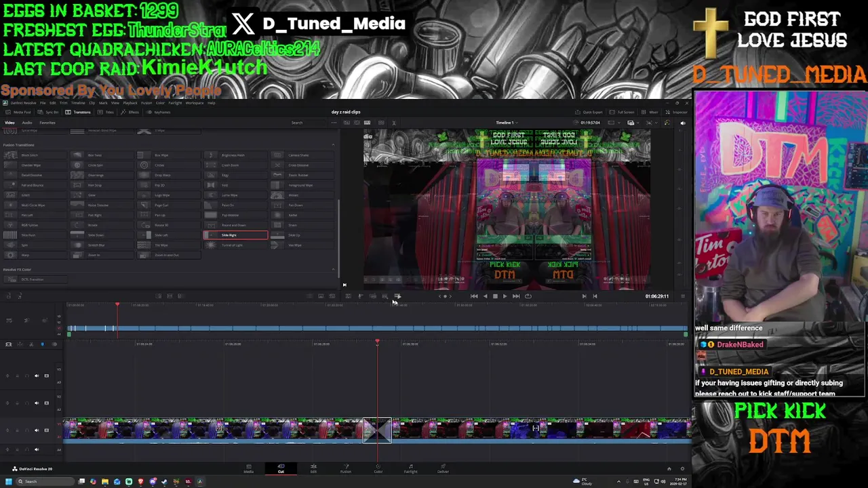This screenshot has width=868, height=488.
Task: Switch to the Deliver page
Action: click(443, 468)
